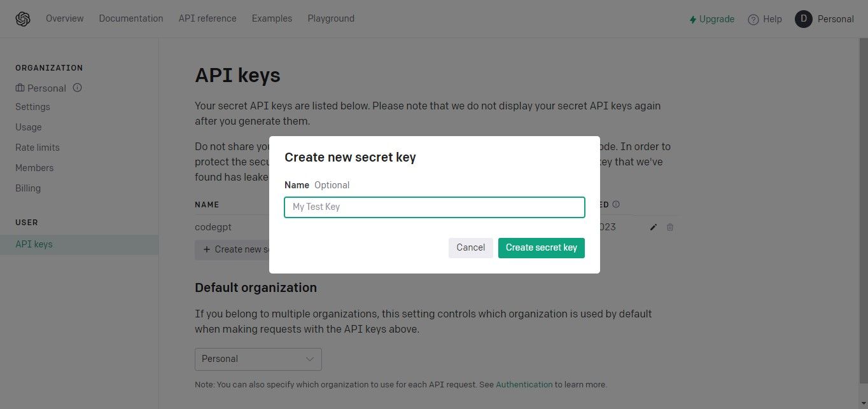The height and width of the screenshot is (409, 868).
Task: Open the Playground tab
Action: [x=331, y=18]
